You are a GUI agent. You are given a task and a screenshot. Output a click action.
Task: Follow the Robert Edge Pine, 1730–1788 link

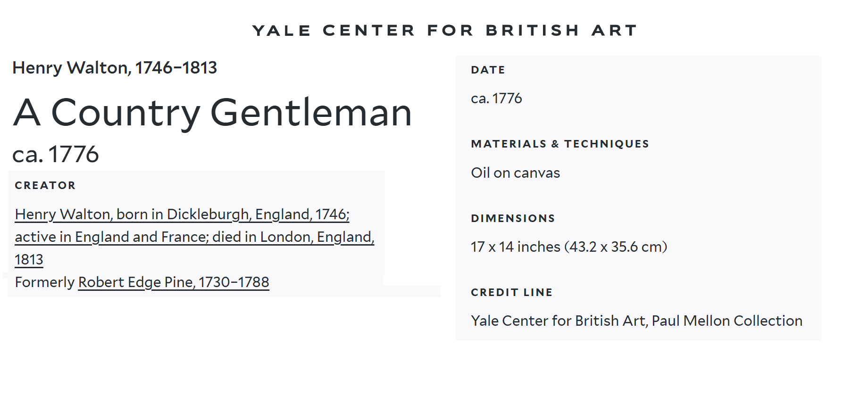(x=173, y=282)
